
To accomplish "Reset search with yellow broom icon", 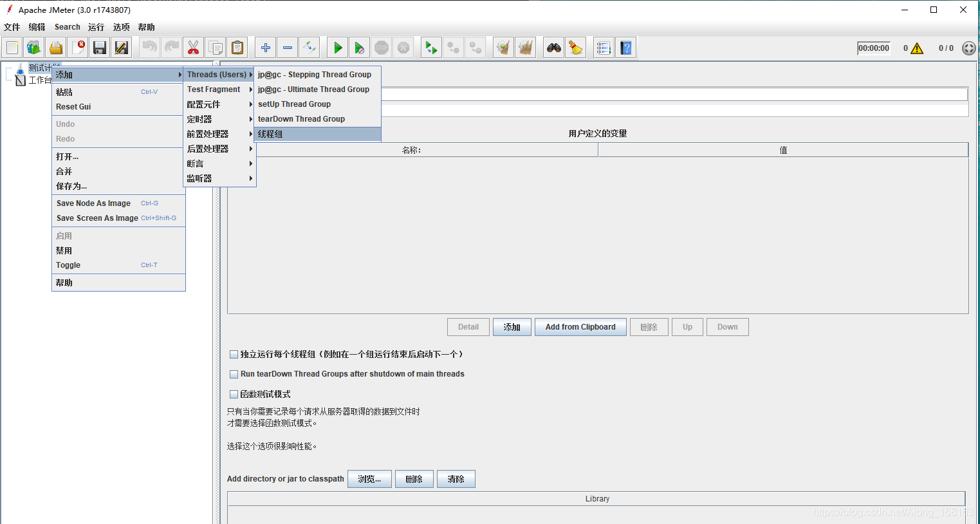I will 575,48.
